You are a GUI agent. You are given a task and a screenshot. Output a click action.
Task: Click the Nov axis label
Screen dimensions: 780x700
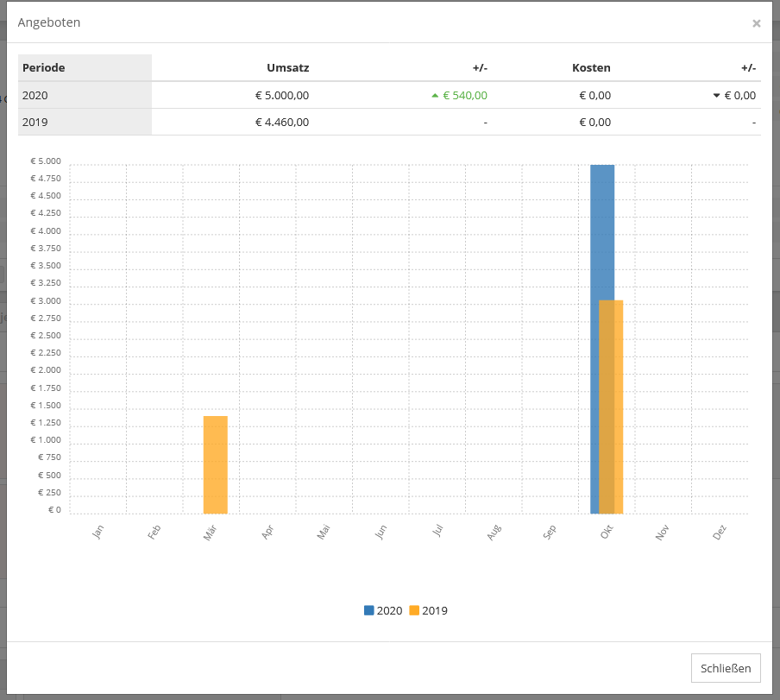pos(662,533)
